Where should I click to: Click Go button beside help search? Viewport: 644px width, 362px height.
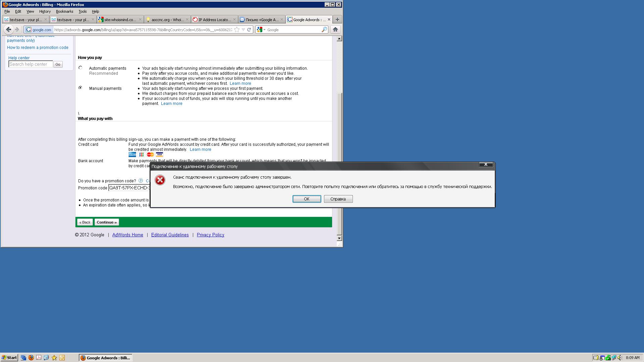[x=58, y=64]
